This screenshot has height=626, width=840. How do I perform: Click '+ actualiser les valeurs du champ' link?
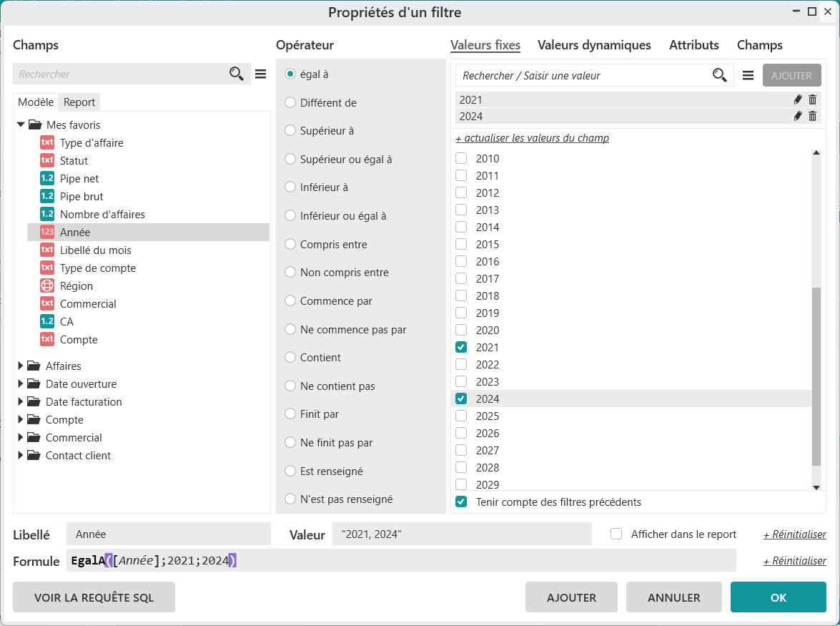532,138
